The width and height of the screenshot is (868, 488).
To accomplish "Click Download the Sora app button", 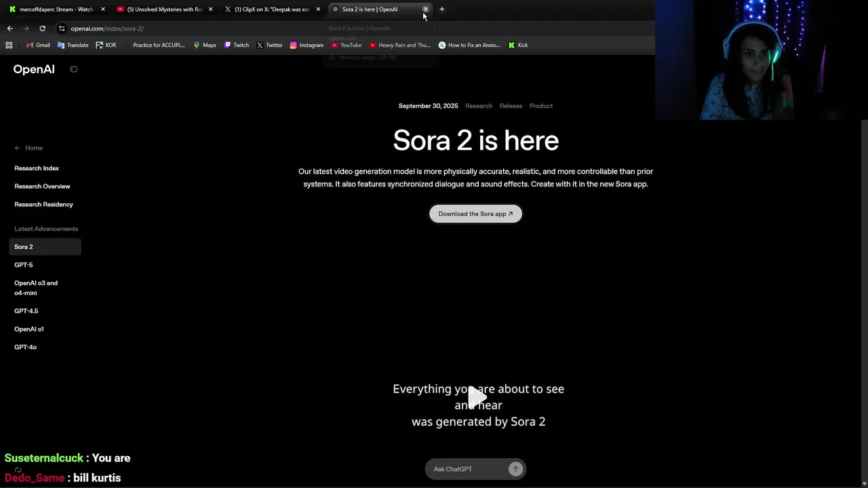I will tap(475, 213).
